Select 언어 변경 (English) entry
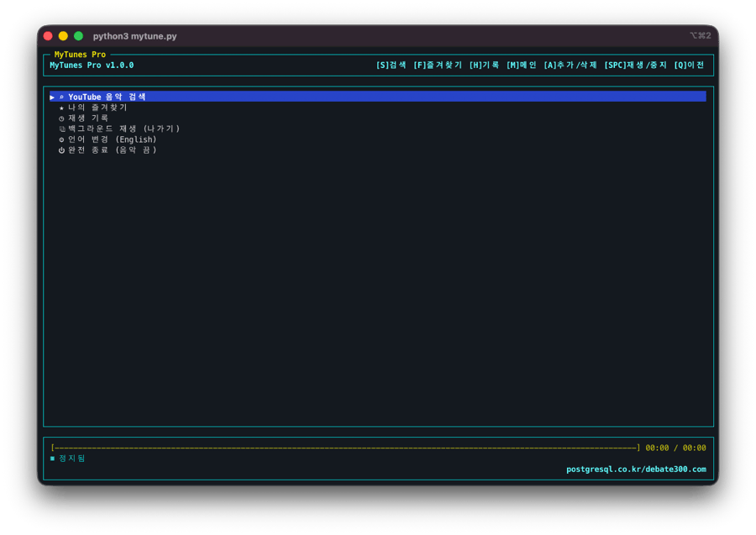Viewport: 756px width, 535px height. (113, 139)
